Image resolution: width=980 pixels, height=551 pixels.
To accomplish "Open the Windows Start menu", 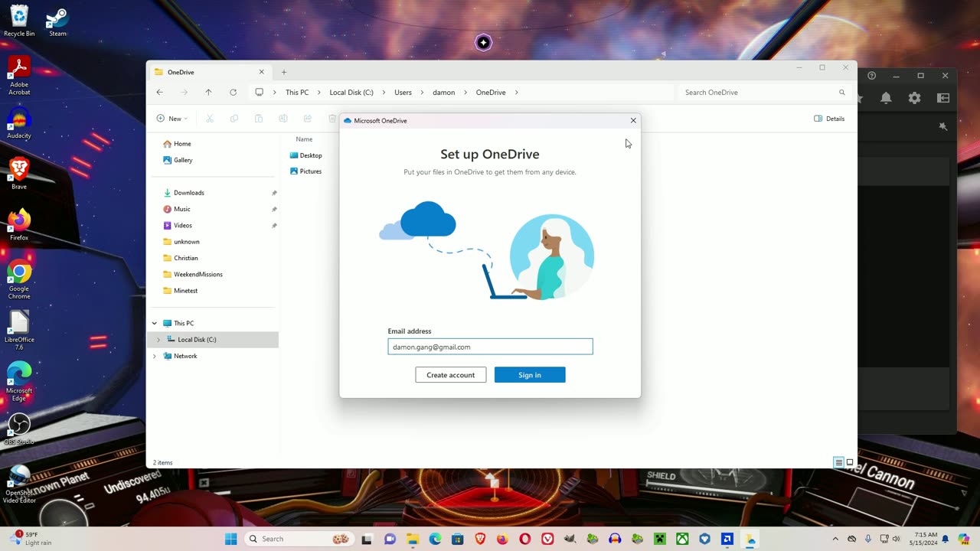I will (x=231, y=539).
